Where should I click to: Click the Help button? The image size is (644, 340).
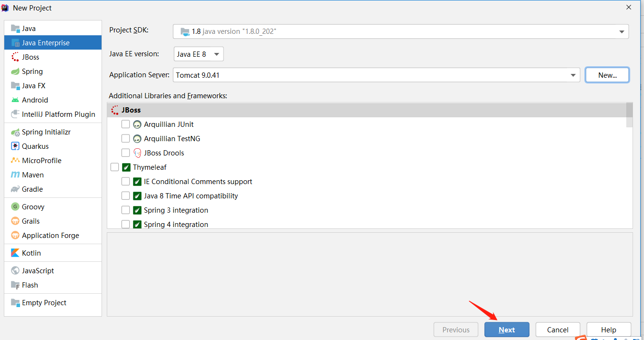pyautogui.click(x=609, y=330)
